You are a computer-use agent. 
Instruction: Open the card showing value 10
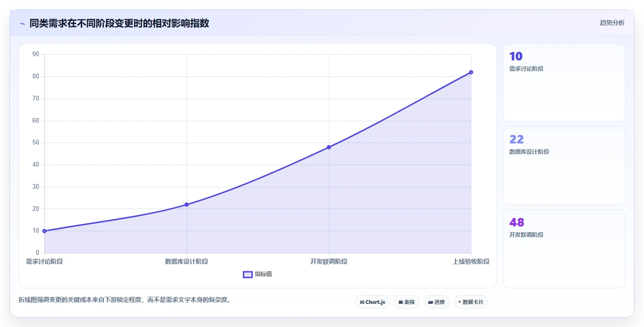pos(564,83)
